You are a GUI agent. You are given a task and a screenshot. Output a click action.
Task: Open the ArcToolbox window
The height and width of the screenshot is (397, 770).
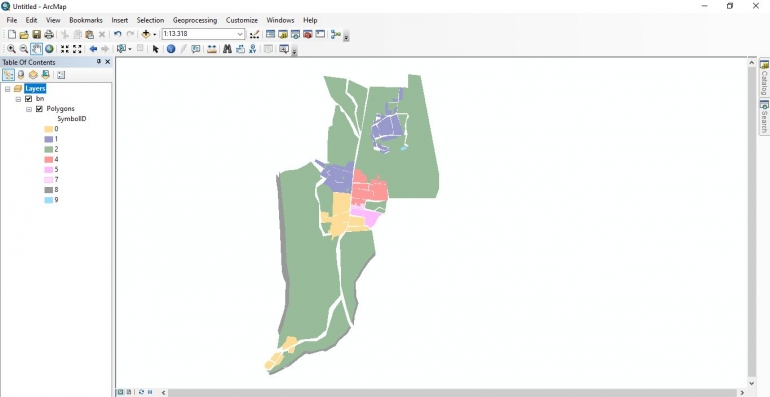pyautogui.click(x=307, y=34)
